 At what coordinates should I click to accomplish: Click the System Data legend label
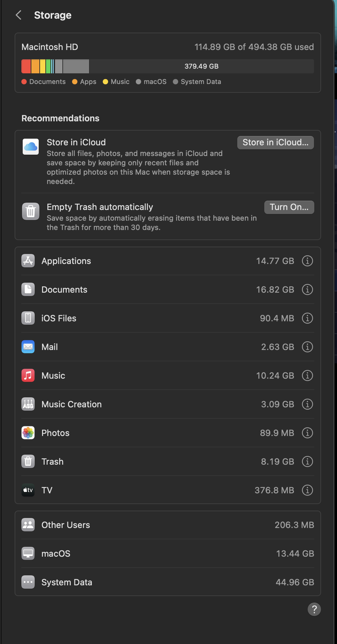pos(201,82)
